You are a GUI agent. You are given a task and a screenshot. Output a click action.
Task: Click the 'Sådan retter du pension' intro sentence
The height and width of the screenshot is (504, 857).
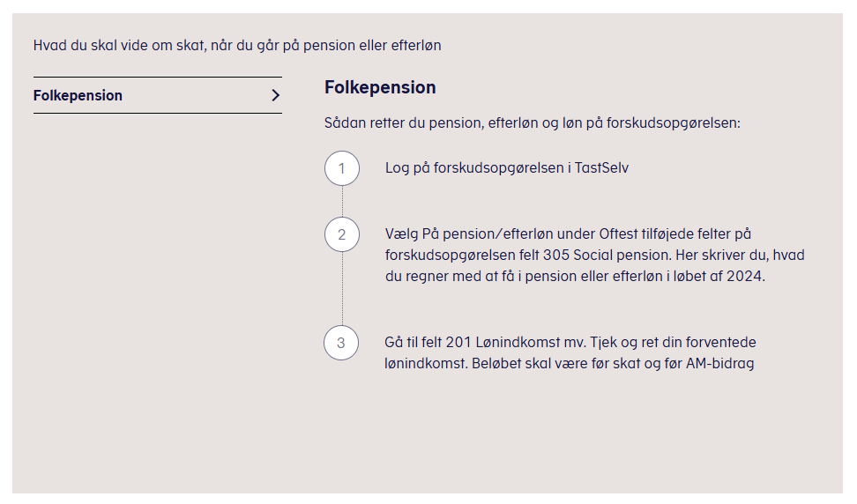[x=533, y=122]
